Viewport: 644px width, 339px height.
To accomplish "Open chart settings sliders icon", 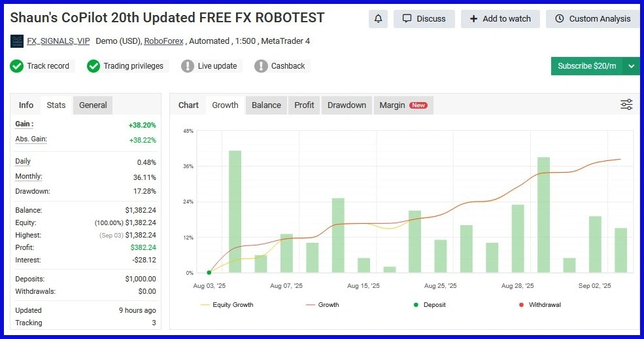I will (626, 105).
